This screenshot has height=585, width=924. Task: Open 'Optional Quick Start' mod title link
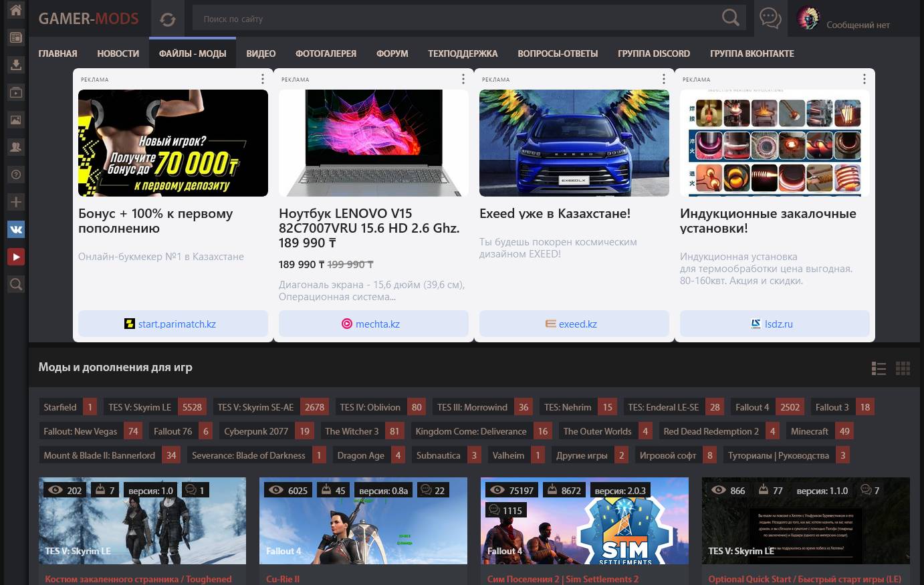click(804, 579)
